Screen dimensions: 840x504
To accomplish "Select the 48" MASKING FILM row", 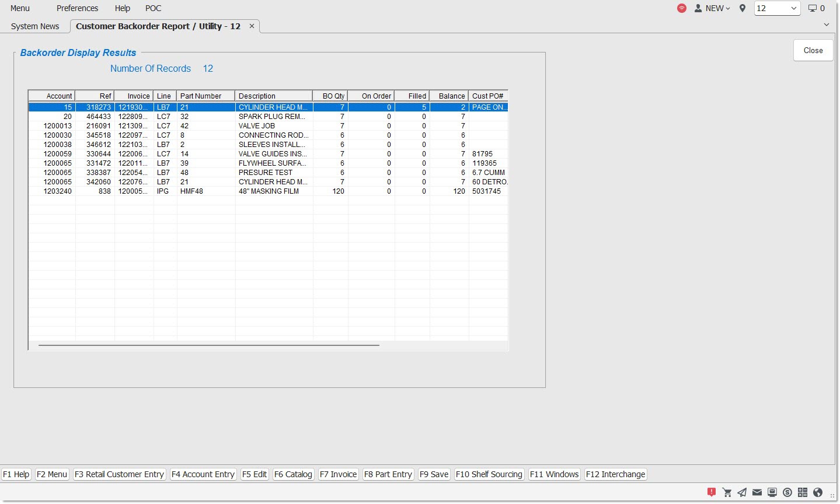I will [268, 191].
